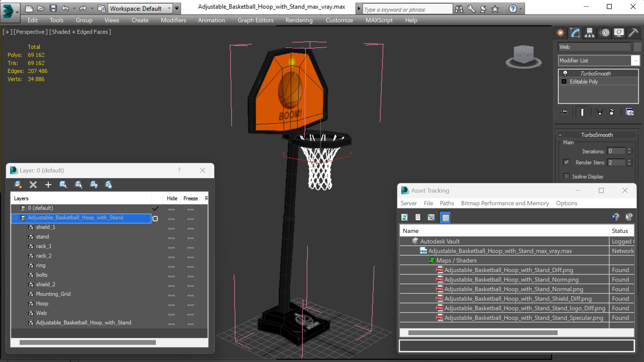Click the Save File toolbar icon
The image size is (644, 362).
[53, 8]
